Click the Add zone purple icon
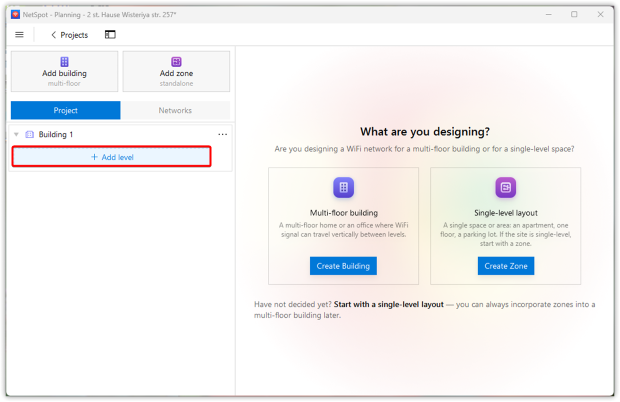Image resolution: width=620 pixels, height=402 pixels. [x=176, y=62]
